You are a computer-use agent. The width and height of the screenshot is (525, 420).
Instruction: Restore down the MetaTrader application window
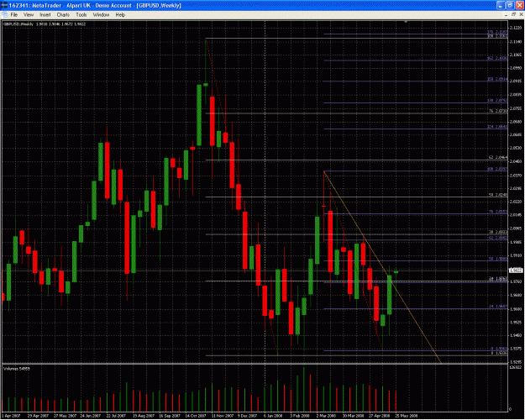[510, 5]
